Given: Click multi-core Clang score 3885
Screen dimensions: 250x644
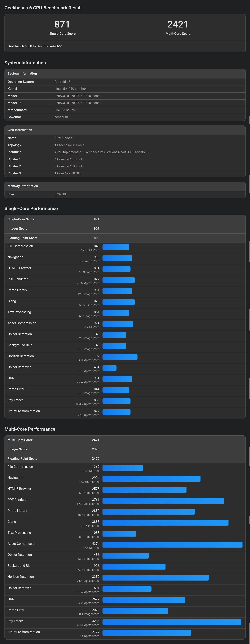Looking at the screenshot, I should click(x=96, y=522).
